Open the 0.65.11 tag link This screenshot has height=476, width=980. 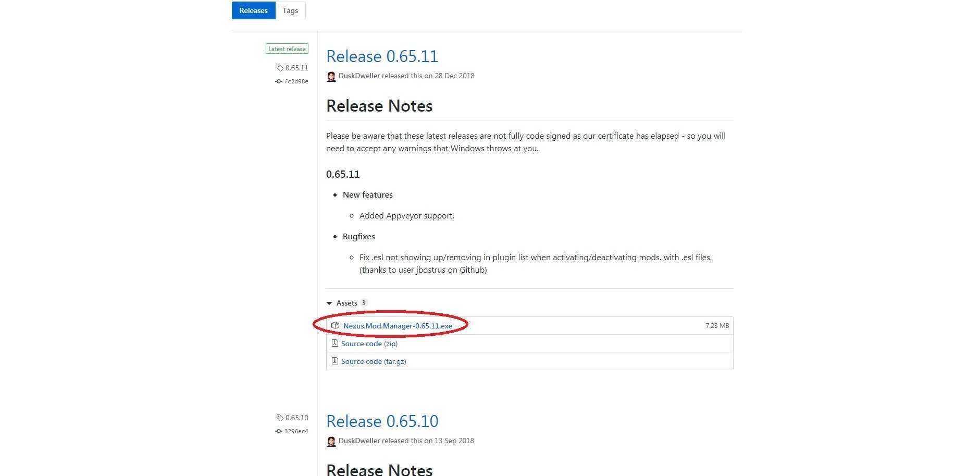296,68
